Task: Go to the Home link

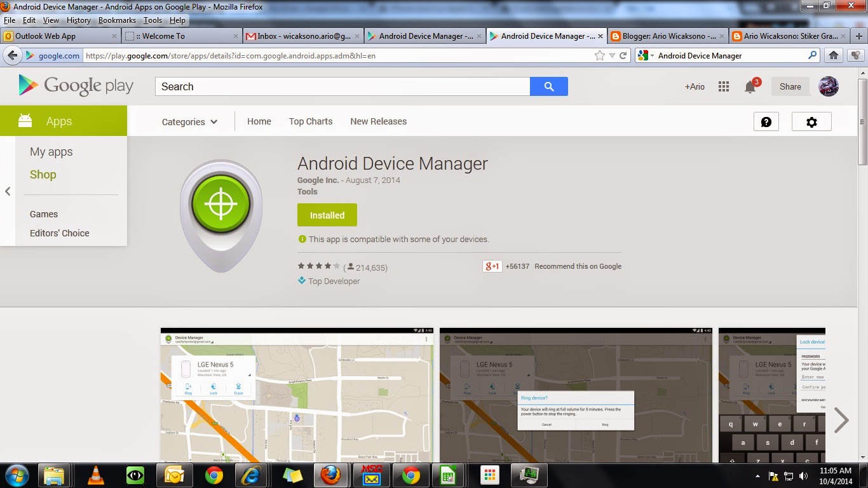Action: (x=259, y=121)
